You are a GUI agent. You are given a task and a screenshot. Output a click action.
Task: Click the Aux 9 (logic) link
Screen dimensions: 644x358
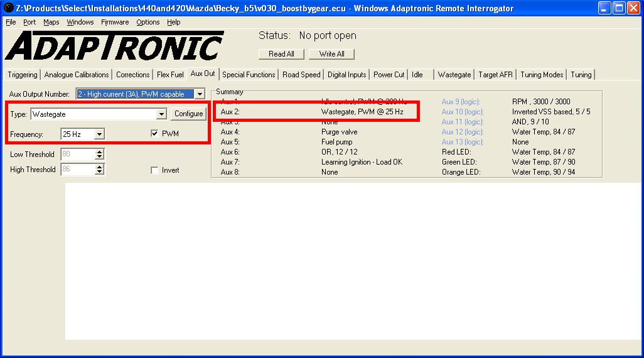point(462,102)
